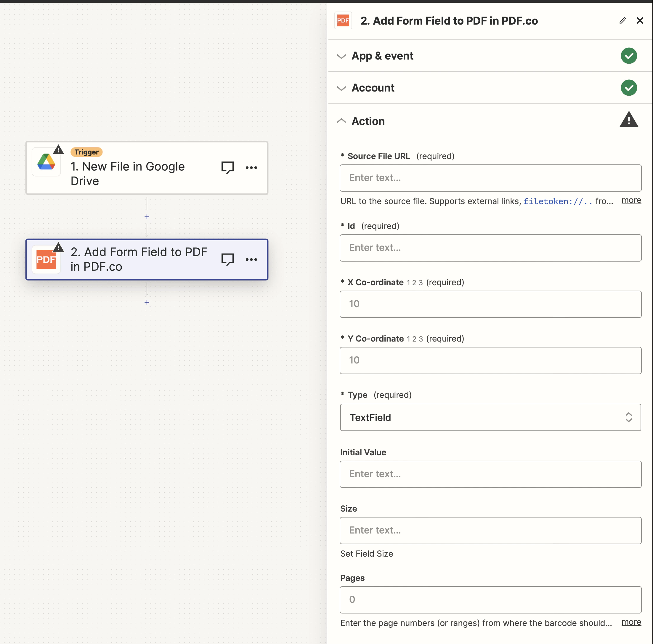Click the warning badge on PDF.co step
This screenshot has height=644, width=653.
(58, 247)
